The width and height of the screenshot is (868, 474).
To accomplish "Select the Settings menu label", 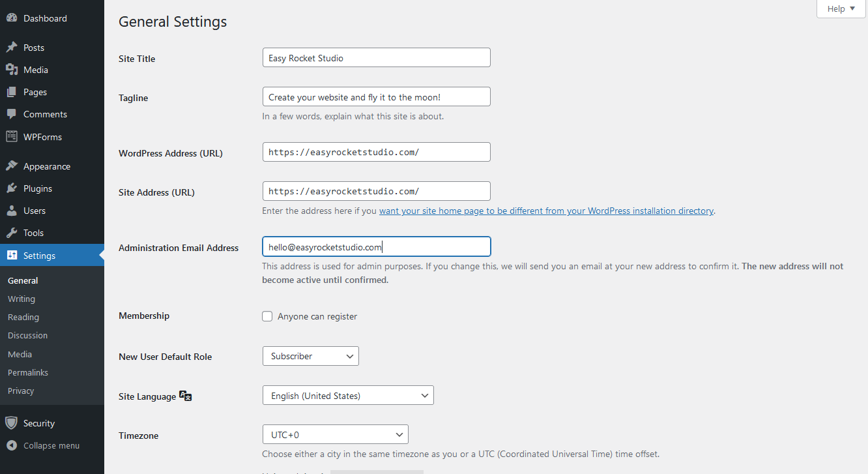I will 39,256.
